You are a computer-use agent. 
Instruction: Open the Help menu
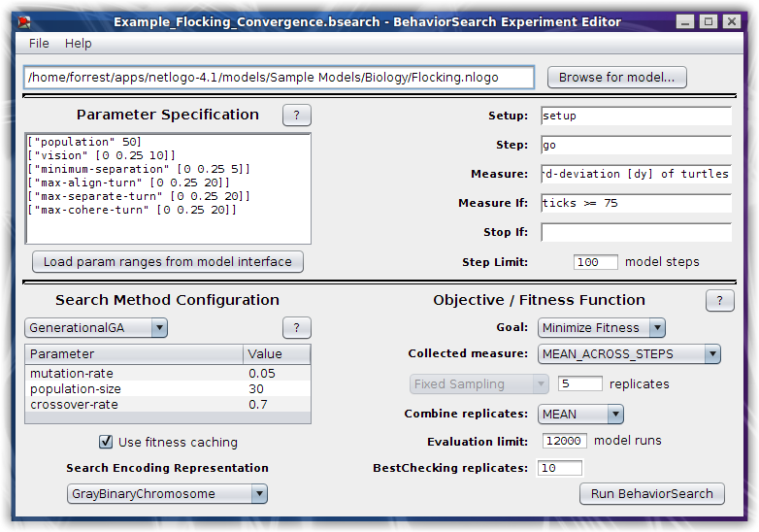click(x=79, y=44)
